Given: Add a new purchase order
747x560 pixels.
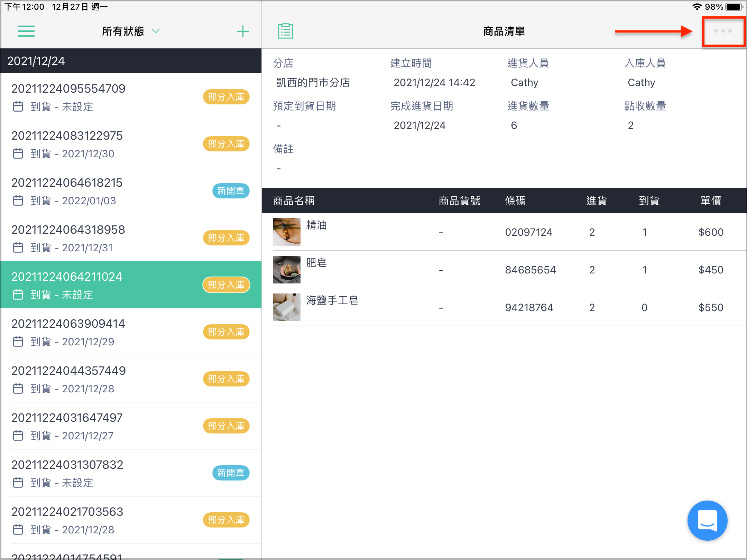Looking at the screenshot, I should coord(243,31).
